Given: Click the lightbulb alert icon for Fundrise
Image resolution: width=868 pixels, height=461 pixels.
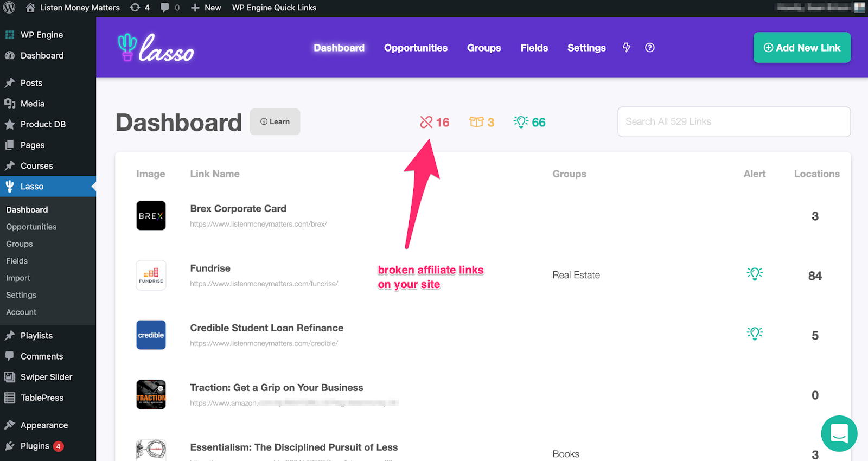Looking at the screenshot, I should click(755, 273).
